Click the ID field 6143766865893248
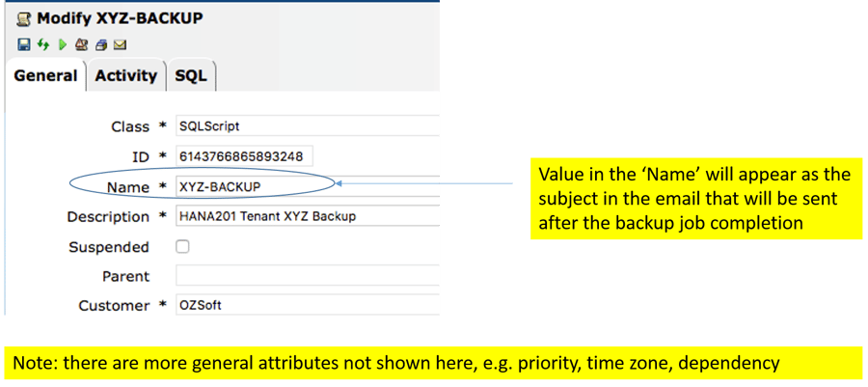868x387 pixels. pyautogui.click(x=244, y=156)
